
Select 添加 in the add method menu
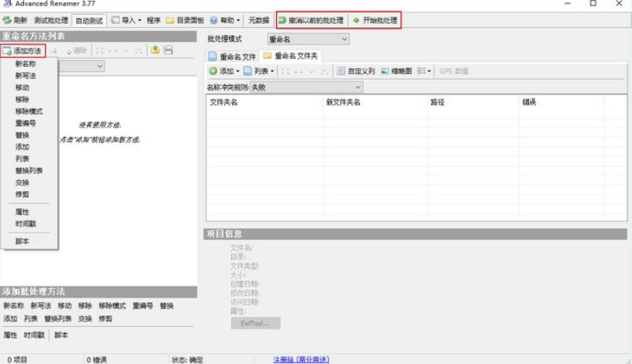pyautogui.click(x=22, y=147)
